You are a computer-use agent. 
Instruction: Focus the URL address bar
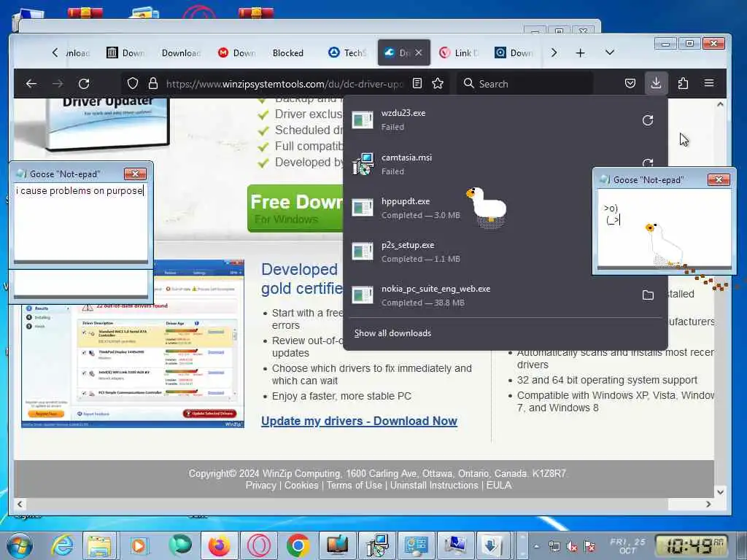click(x=285, y=84)
